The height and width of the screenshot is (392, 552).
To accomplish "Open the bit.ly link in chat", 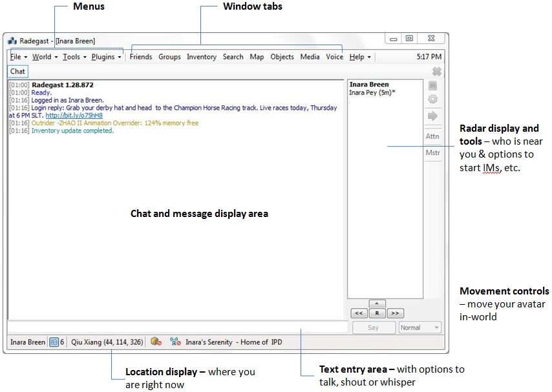I will (x=74, y=116).
